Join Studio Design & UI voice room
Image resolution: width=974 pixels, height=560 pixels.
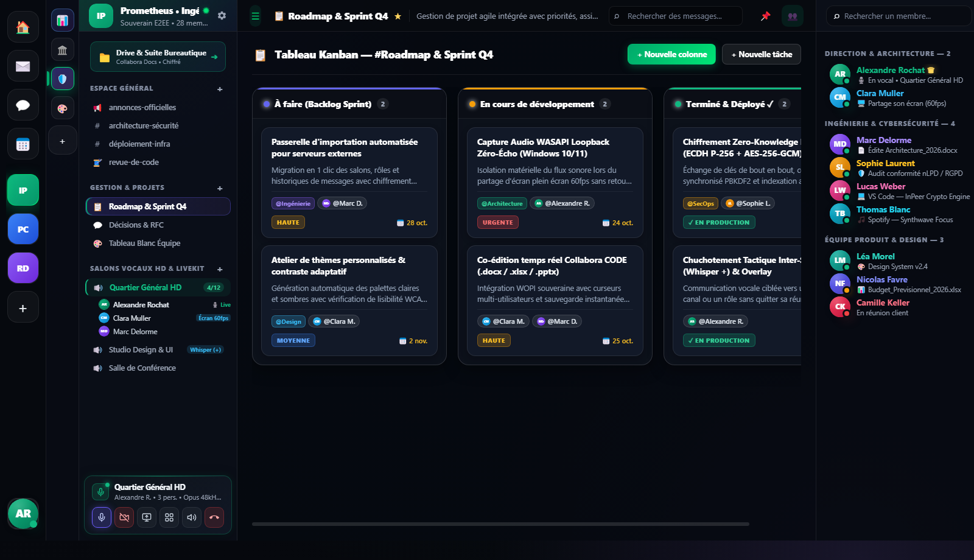[x=158, y=349]
